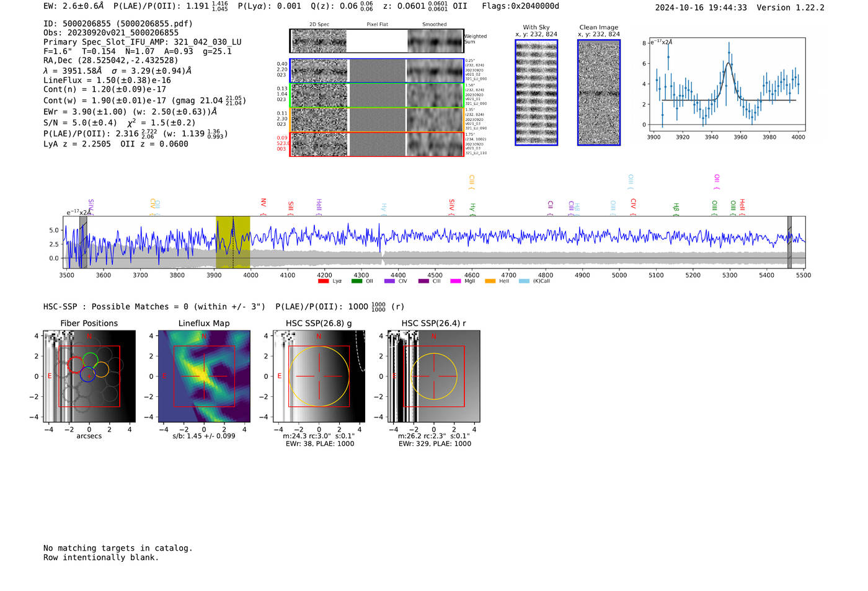Viewport: 868px width, 591px height.
Task: Click the green OII legend swatch
Action: [356, 281]
